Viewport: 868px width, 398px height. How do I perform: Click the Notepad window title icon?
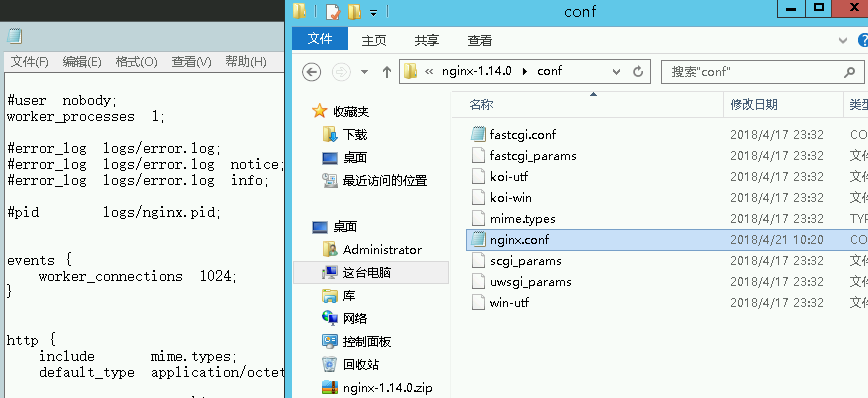click(x=15, y=37)
